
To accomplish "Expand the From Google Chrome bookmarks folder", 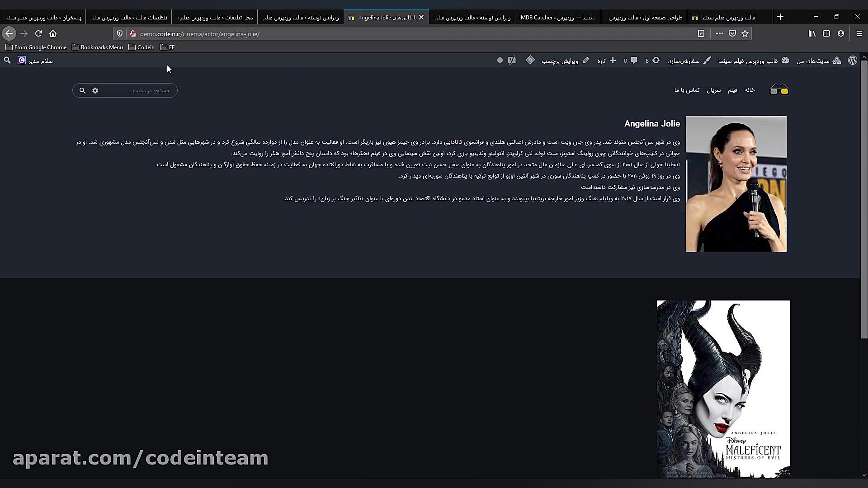I will [36, 47].
